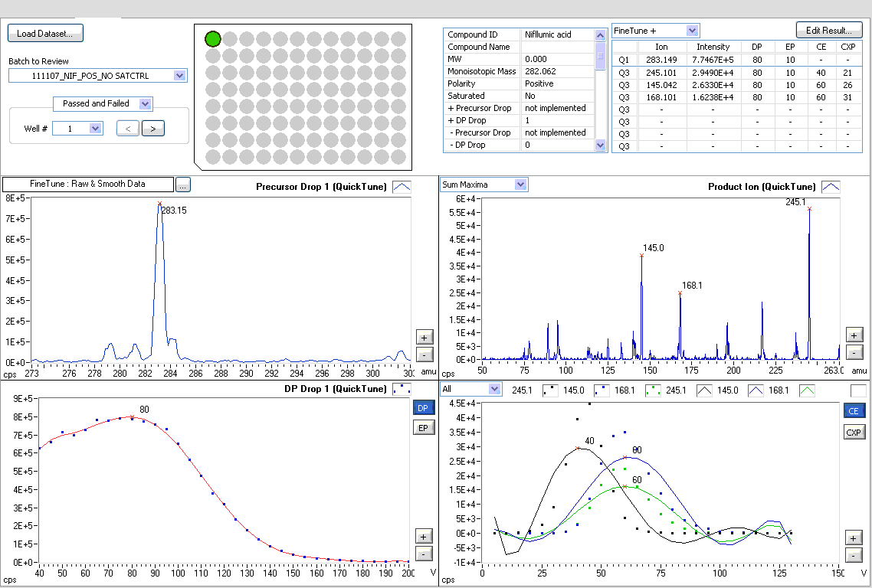Click the Load Dataset button

[x=45, y=34]
